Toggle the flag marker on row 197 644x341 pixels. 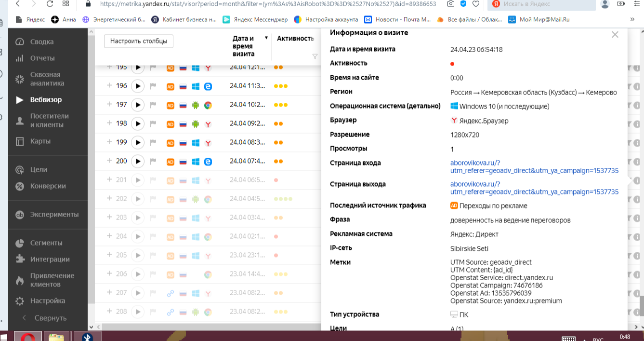point(153,105)
